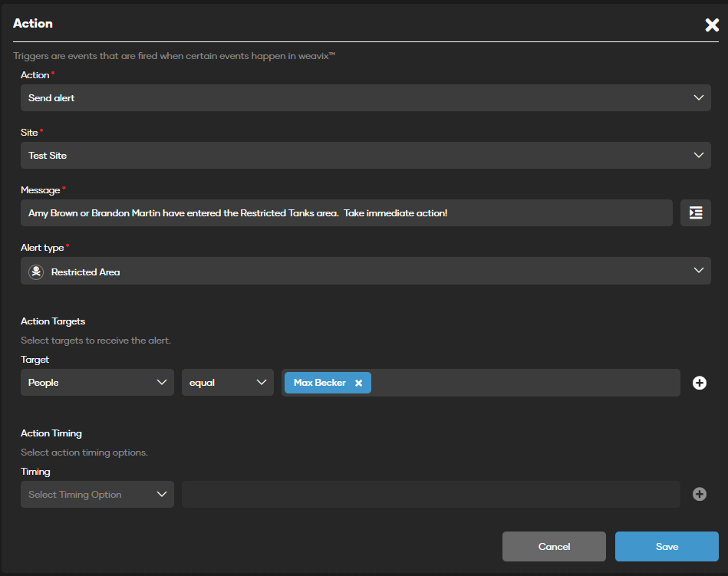Screen dimensions: 728x576
Task: Open the equal operator dropdown
Action: click(x=228, y=383)
